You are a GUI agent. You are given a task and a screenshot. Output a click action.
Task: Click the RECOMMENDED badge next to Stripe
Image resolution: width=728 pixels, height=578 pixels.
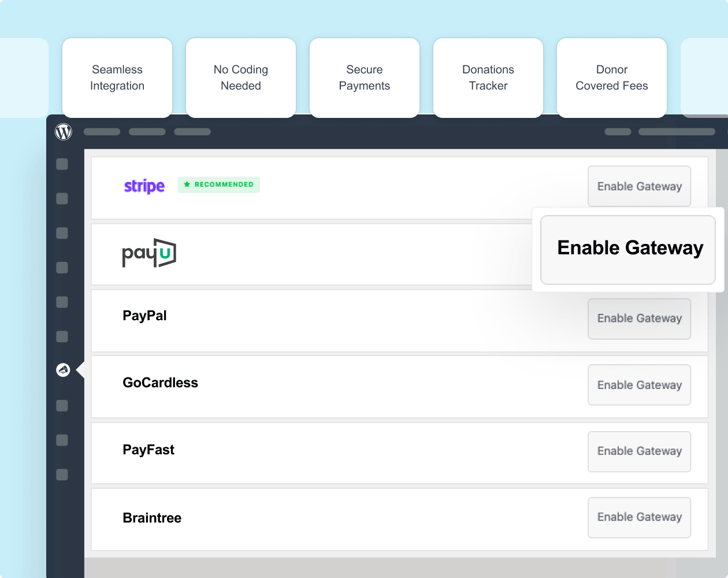pyautogui.click(x=218, y=184)
